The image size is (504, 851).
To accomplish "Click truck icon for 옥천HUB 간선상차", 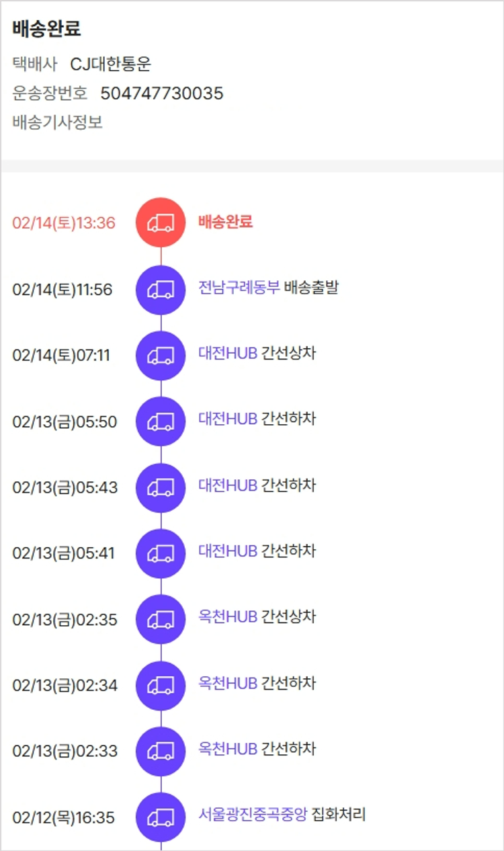I will (161, 619).
